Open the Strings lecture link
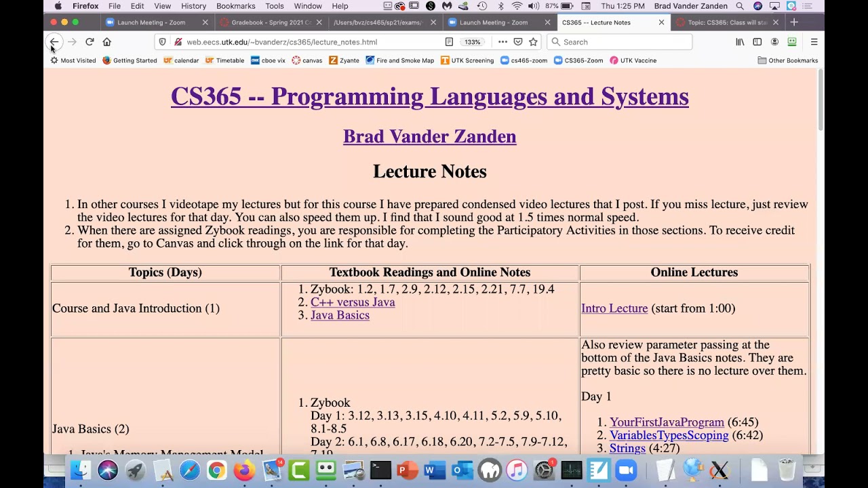The width and height of the screenshot is (868, 488). pyautogui.click(x=627, y=448)
